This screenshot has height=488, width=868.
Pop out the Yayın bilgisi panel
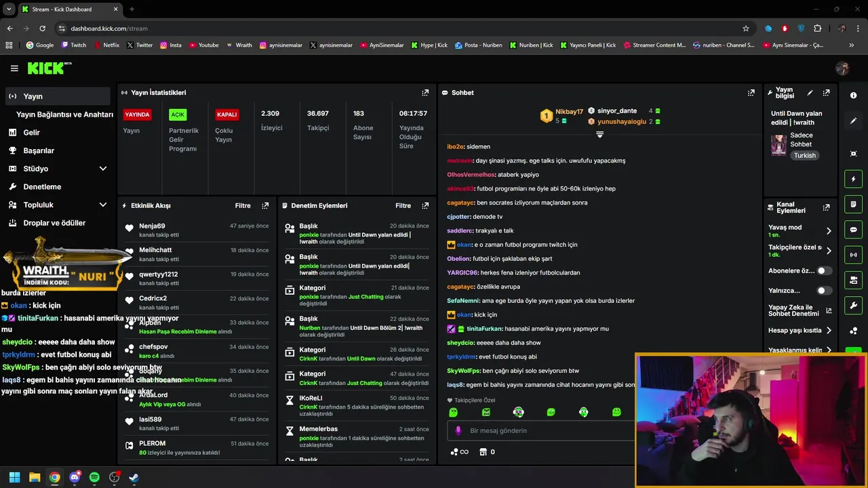click(x=826, y=93)
